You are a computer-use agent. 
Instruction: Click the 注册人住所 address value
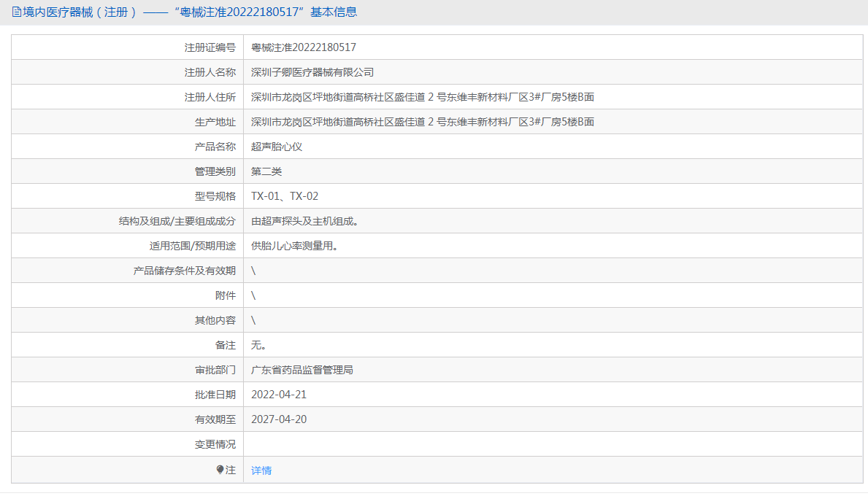[423, 97]
